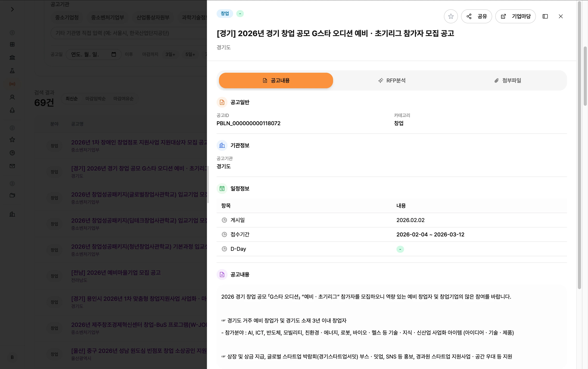Open the 전남 예비마을기업 모집 공고 link
This screenshot has height=369, width=588.
pyautogui.click(x=116, y=273)
